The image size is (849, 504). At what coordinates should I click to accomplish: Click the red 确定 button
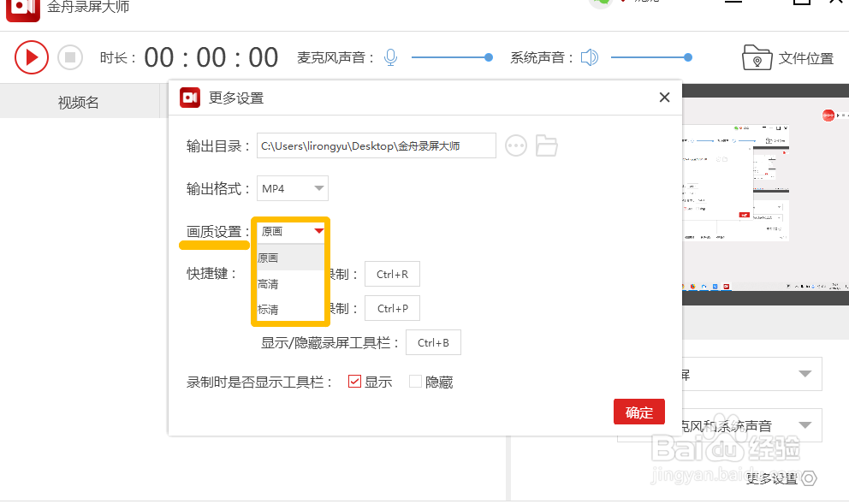tap(639, 412)
